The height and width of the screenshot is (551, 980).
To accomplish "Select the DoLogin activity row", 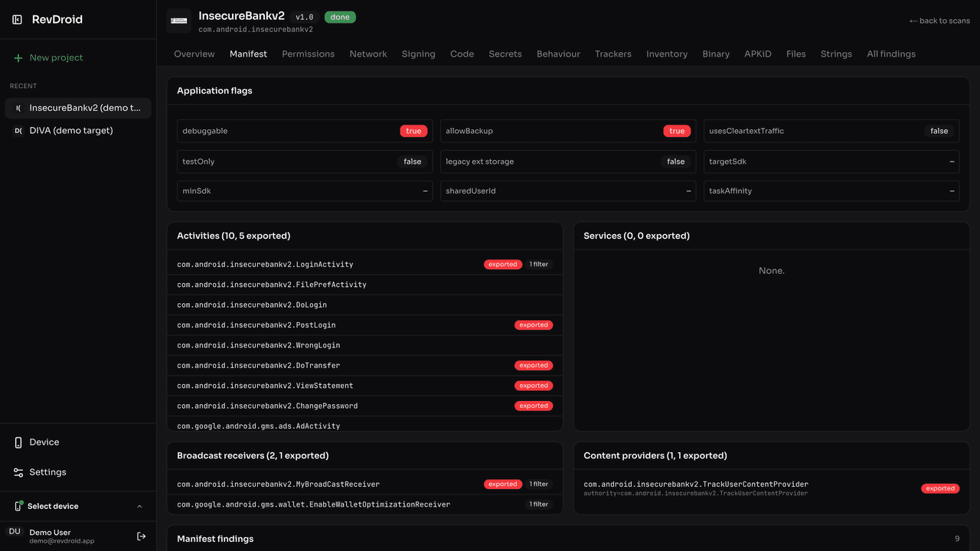I will [x=365, y=305].
